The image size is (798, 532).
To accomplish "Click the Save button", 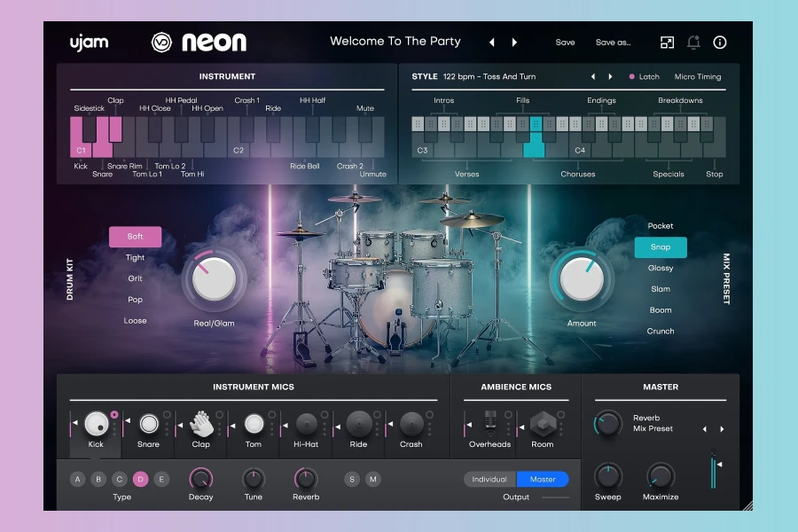I will point(565,43).
